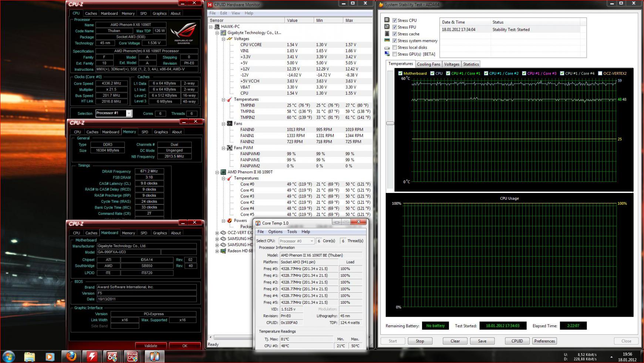Click the CPU-Z Validate button
Image resolution: width=644 pixels, height=363 pixels.
click(x=151, y=346)
